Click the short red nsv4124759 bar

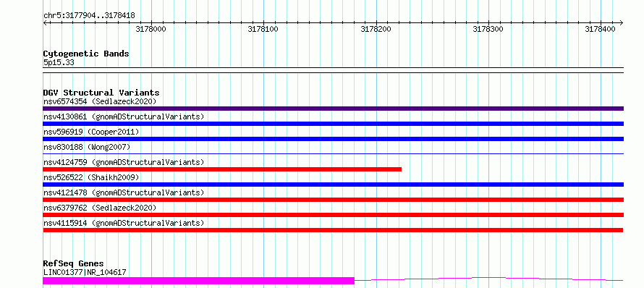[222, 169]
